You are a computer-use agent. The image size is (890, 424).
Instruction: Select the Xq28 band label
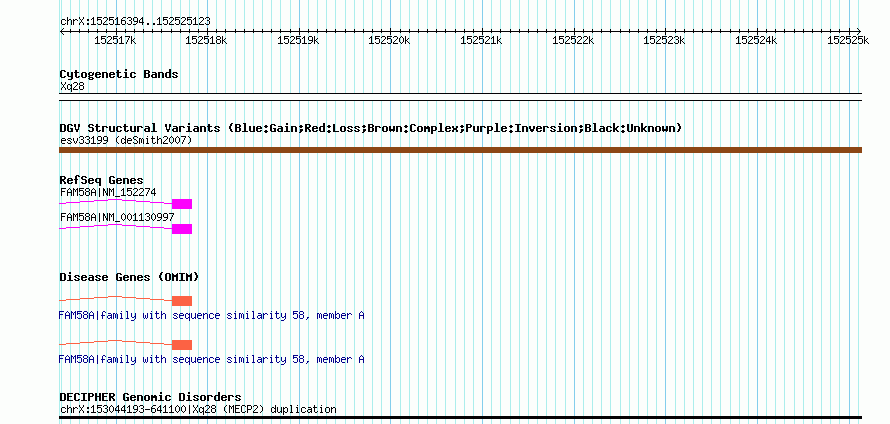(72, 86)
